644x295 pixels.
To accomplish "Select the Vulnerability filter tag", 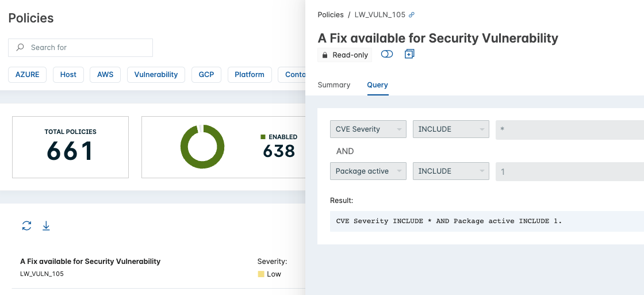I will [156, 75].
